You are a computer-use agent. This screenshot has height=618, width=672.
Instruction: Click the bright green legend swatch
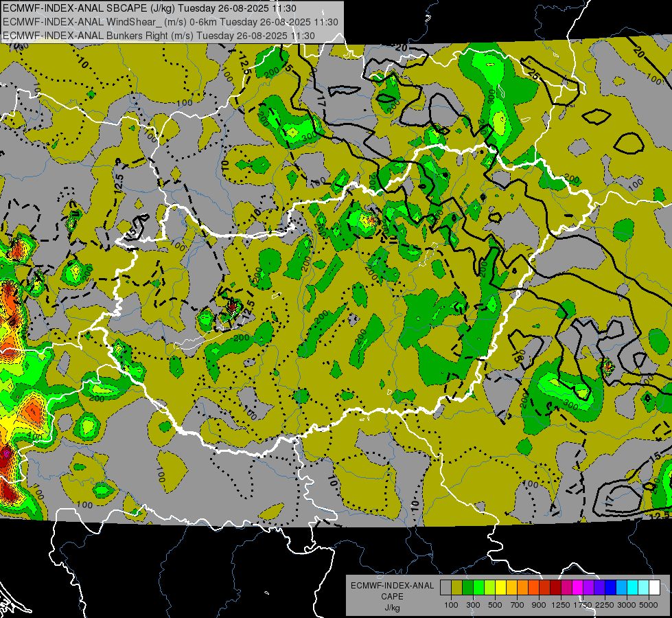[478, 588]
